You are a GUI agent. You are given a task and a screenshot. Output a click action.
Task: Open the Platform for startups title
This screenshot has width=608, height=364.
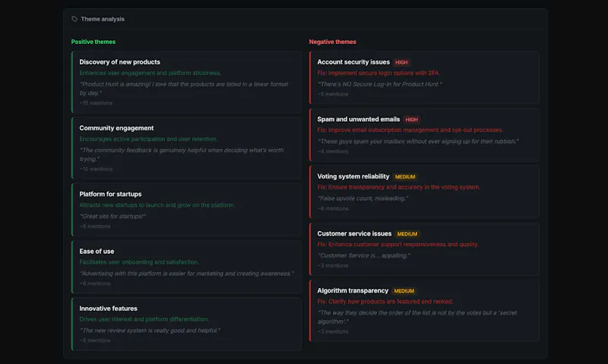click(x=110, y=194)
